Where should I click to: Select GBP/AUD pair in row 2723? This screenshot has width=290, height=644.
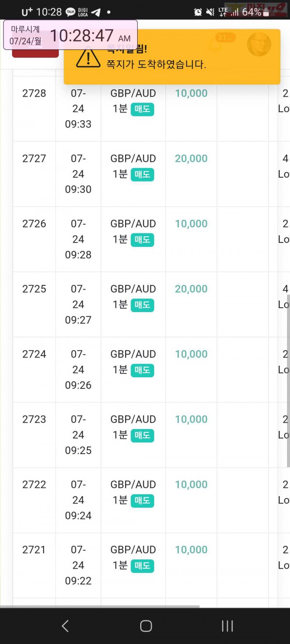click(133, 419)
